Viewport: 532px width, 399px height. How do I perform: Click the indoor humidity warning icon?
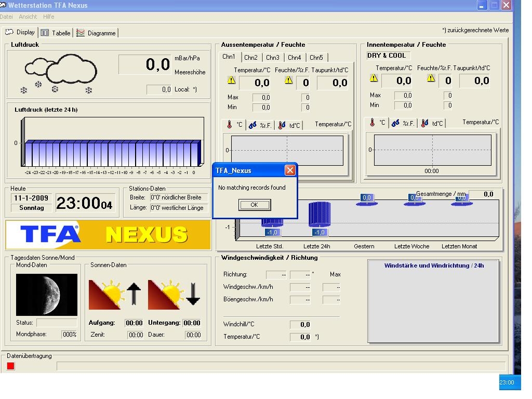[x=431, y=78]
